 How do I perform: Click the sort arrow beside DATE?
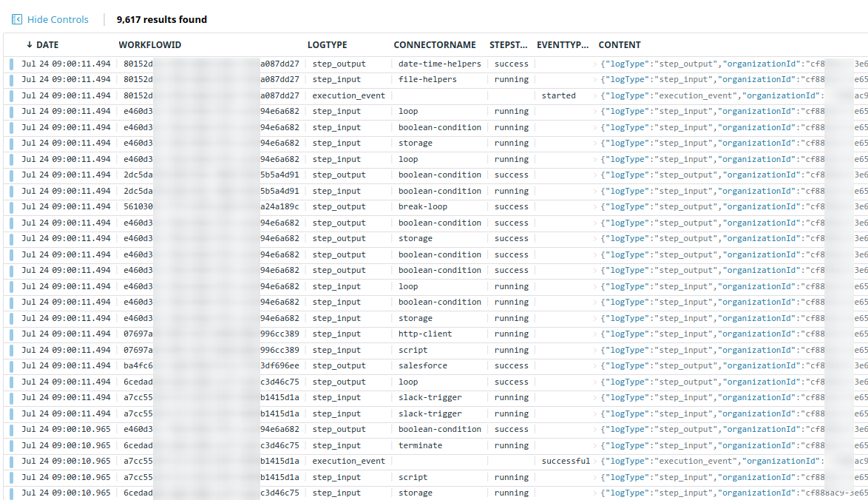point(30,45)
